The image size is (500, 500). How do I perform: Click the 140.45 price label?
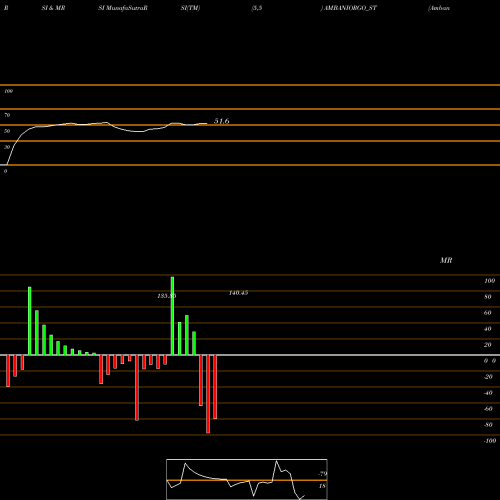coord(238,293)
